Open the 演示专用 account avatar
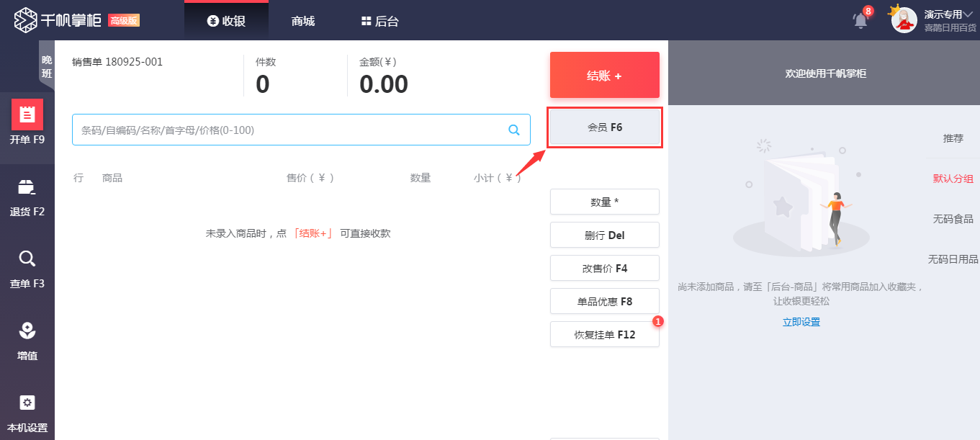Screen dimensions: 980x440 click(x=904, y=19)
